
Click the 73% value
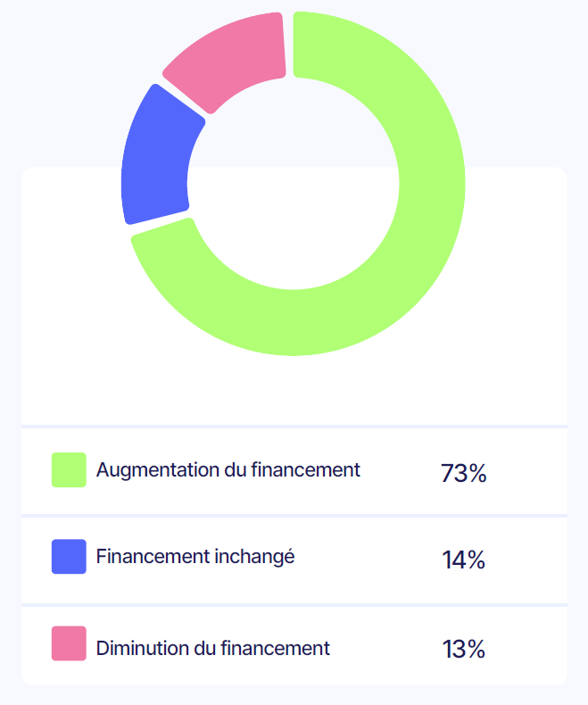click(x=463, y=473)
